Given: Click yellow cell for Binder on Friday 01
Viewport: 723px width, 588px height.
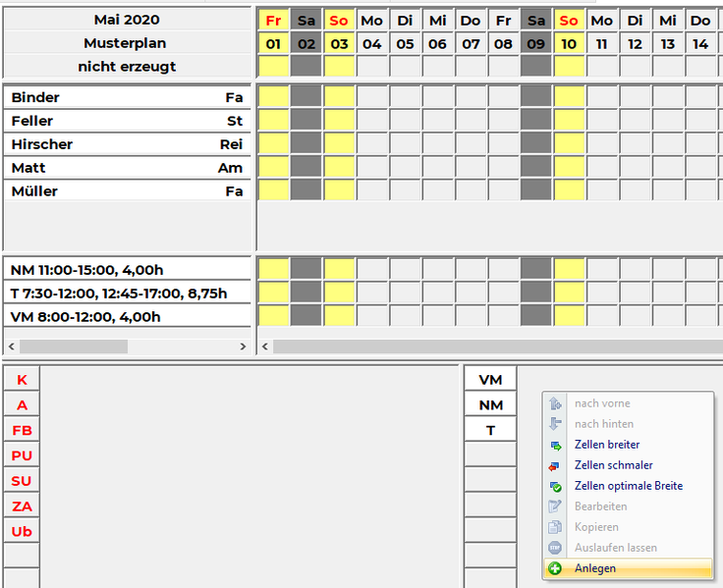Looking at the screenshot, I should [273, 97].
